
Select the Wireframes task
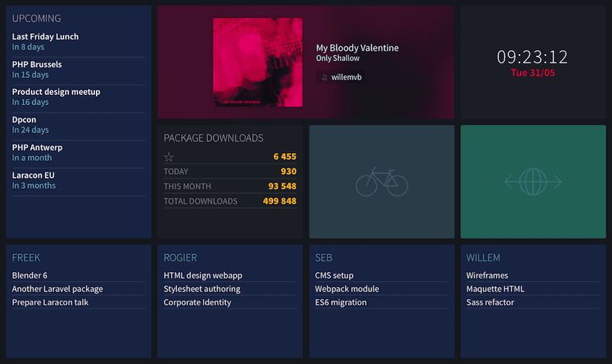[487, 276]
